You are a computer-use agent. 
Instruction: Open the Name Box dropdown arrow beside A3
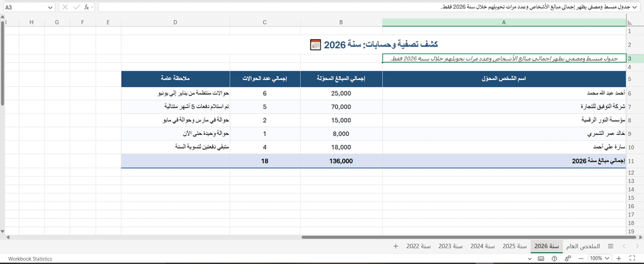pyautogui.click(x=50, y=8)
